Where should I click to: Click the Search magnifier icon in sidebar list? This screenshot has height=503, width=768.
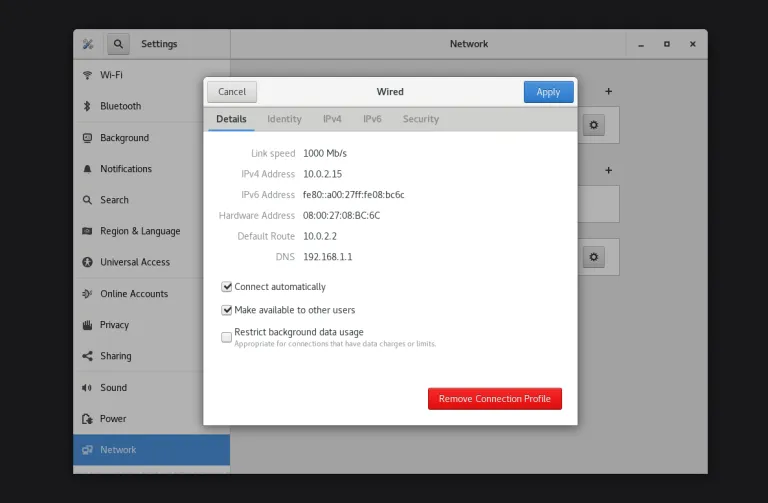click(87, 200)
